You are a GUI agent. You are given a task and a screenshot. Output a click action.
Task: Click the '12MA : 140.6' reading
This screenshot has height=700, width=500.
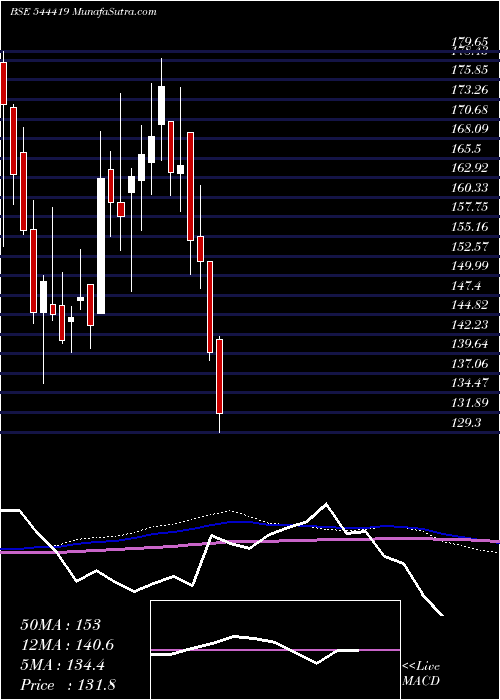pyautogui.click(x=67, y=645)
